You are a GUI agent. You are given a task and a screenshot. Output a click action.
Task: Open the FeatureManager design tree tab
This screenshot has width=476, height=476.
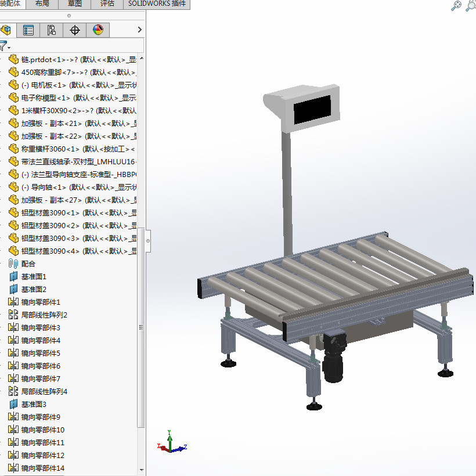click(6, 30)
